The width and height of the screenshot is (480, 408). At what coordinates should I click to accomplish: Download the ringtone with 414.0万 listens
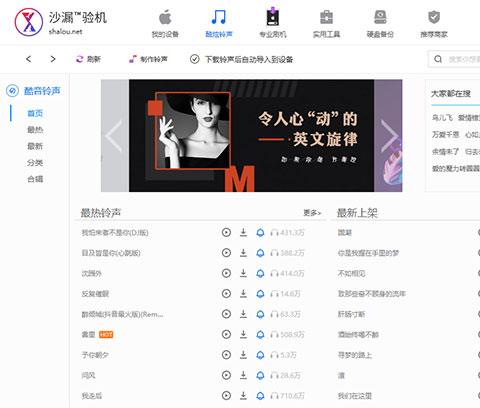[243, 273]
